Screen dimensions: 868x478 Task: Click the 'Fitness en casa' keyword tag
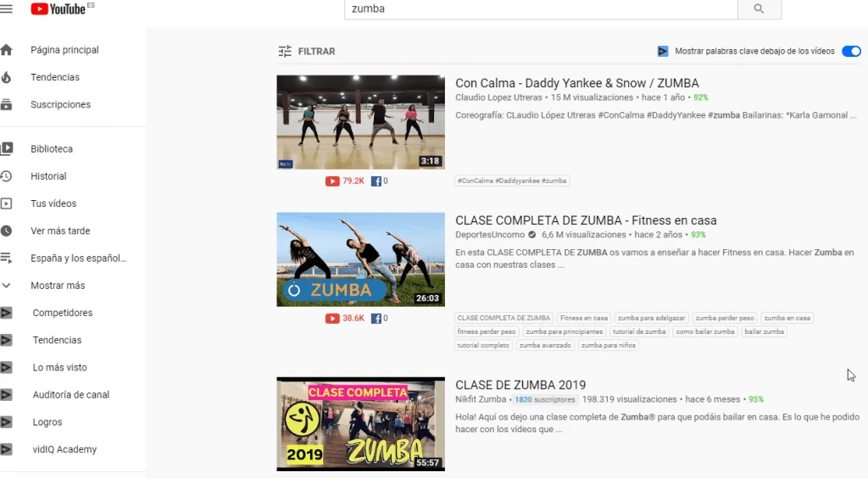pos(584,318)
